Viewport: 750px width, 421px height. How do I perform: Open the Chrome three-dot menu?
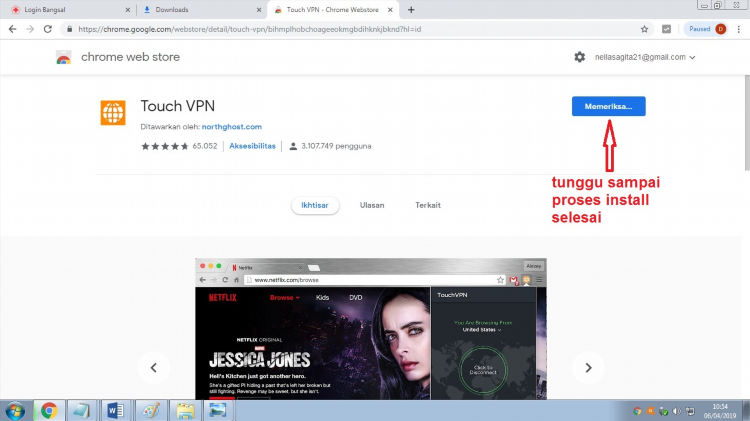[739, 29]
